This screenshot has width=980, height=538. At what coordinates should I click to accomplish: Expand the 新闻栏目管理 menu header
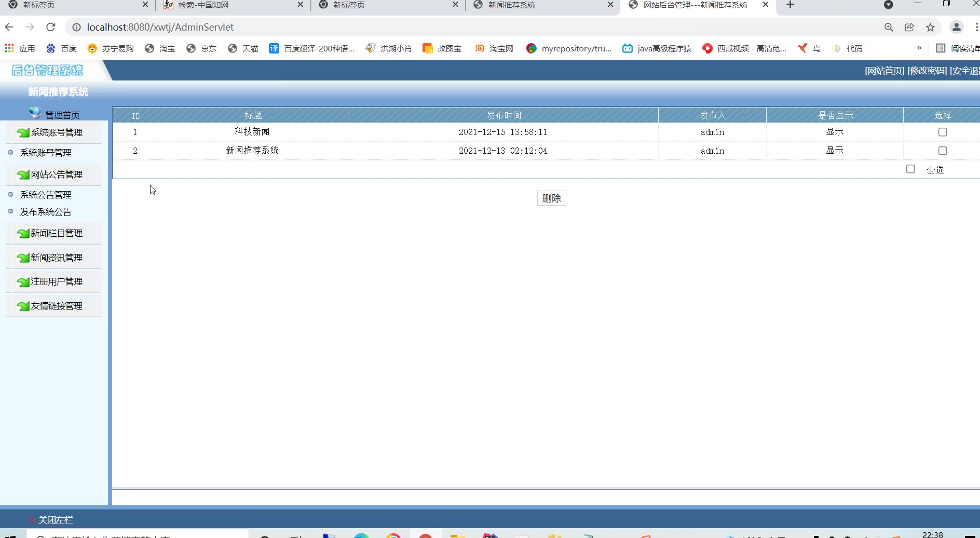coord(54,233)
